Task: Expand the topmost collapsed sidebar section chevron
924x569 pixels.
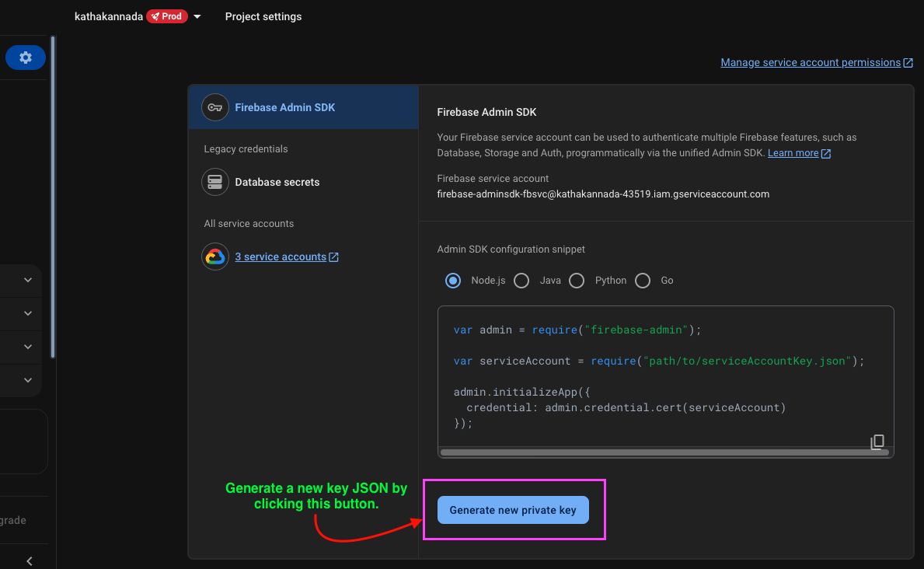Action: pos(28,280)
